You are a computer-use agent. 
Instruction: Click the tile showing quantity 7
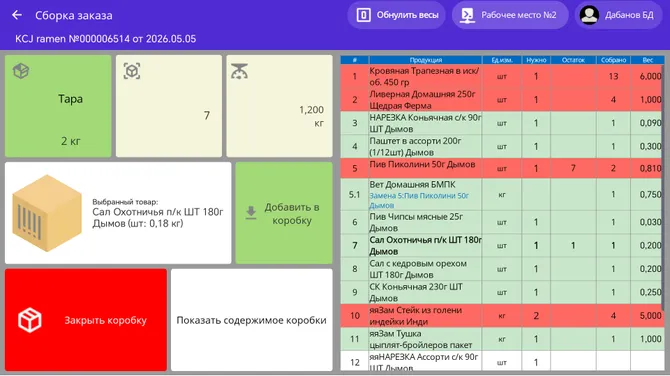(169, 106)
